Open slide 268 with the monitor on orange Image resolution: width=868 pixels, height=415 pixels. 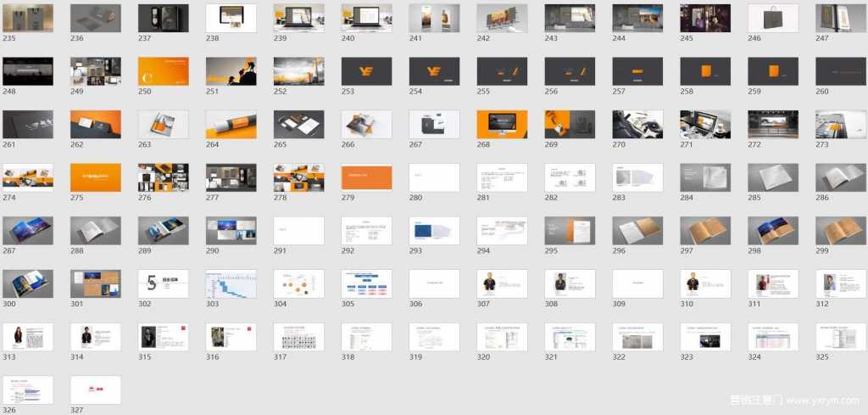pyautogui.click(x=502, y=124)
